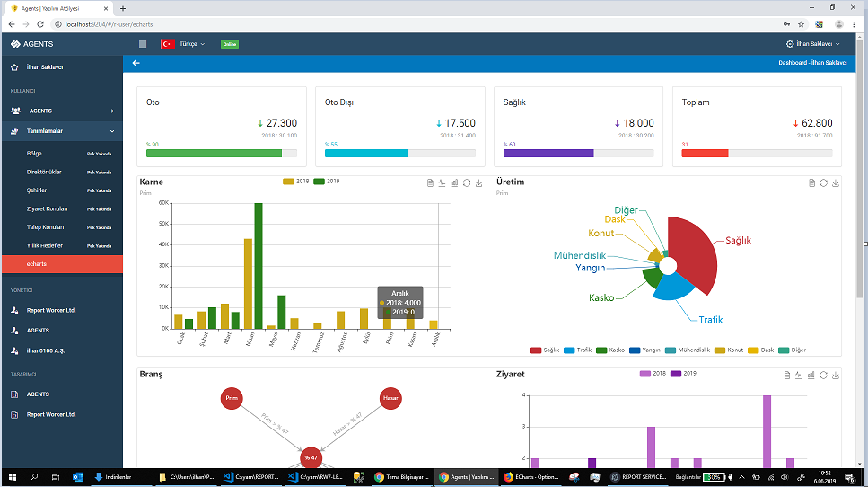Download the Üretim chart as image
This screenshot has height=487, width=868.
pos(837,182)
